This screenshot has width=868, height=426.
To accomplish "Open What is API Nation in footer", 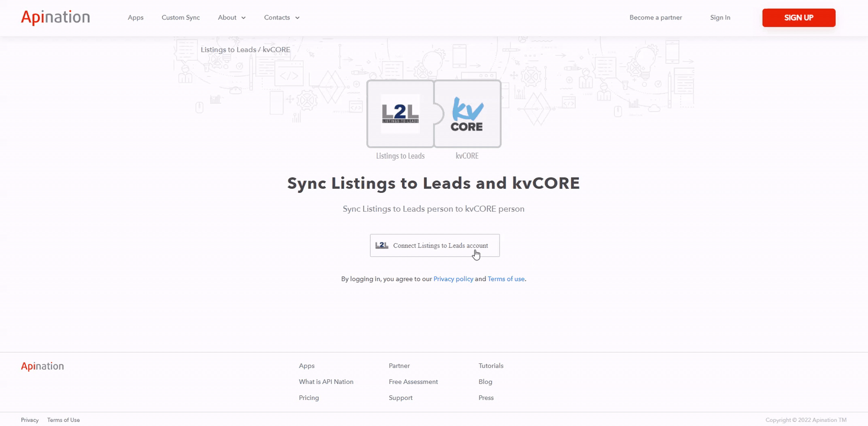I will (x=326, y=382).
